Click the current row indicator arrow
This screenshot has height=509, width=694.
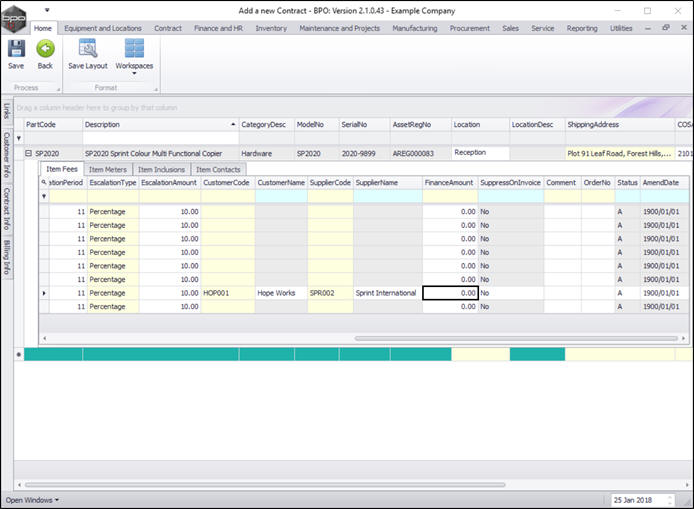click(44, 293)
